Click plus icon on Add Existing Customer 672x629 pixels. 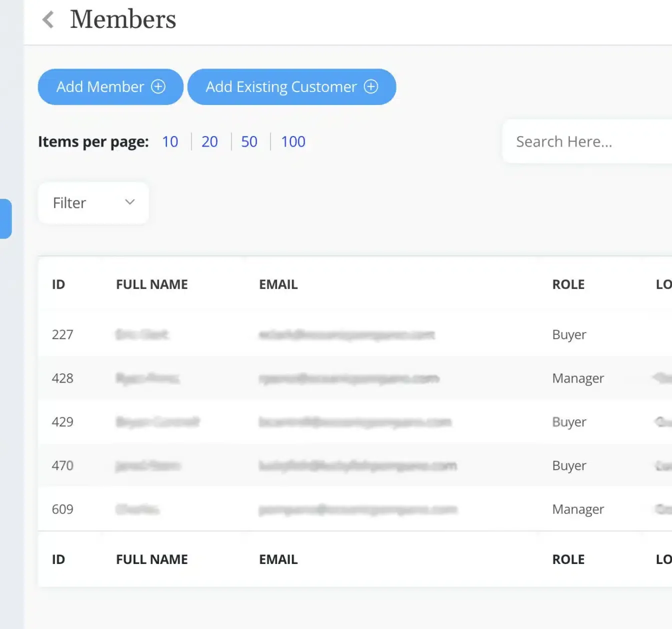371,87
